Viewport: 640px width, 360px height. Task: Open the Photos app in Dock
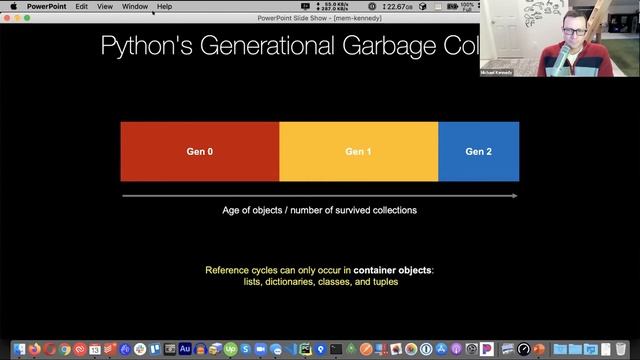(411, 349)
